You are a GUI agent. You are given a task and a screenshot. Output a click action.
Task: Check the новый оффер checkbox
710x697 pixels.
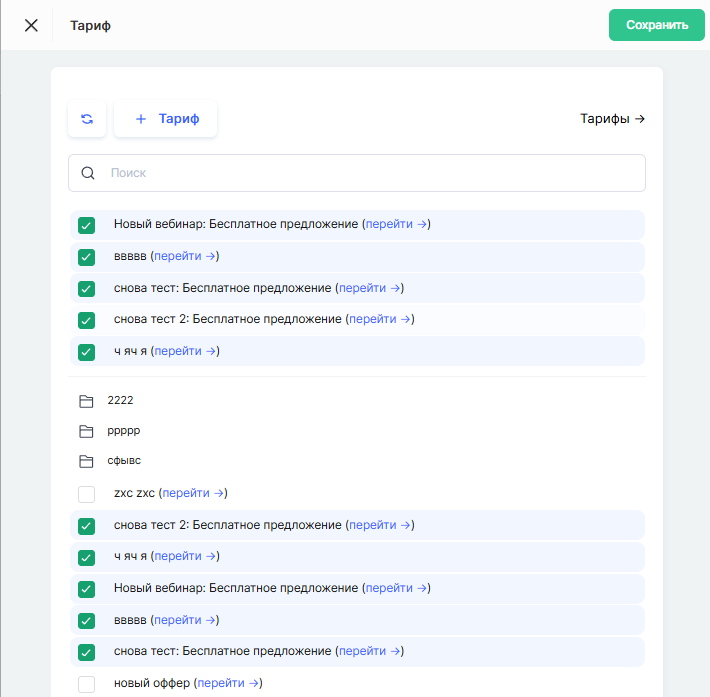pyautogui.click(x=86, y=684)
